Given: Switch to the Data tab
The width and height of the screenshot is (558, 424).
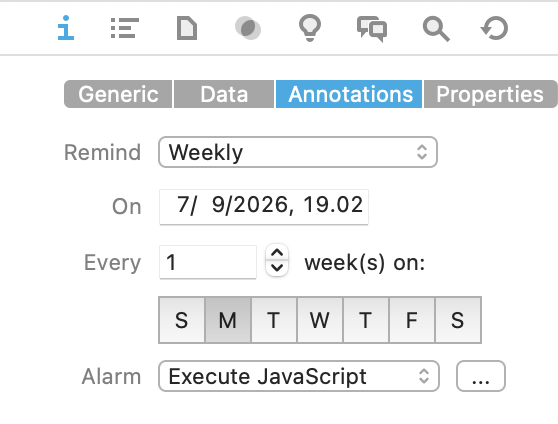Looking at the screenshot, I should pyautogui.click(x=224, y=94).
